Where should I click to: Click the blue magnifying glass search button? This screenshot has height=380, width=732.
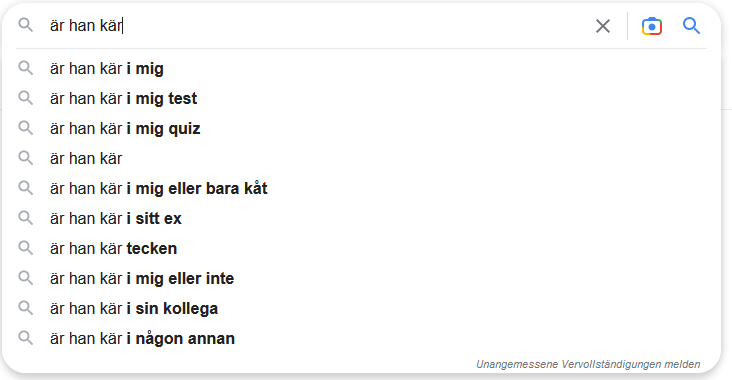coord(691,26)
